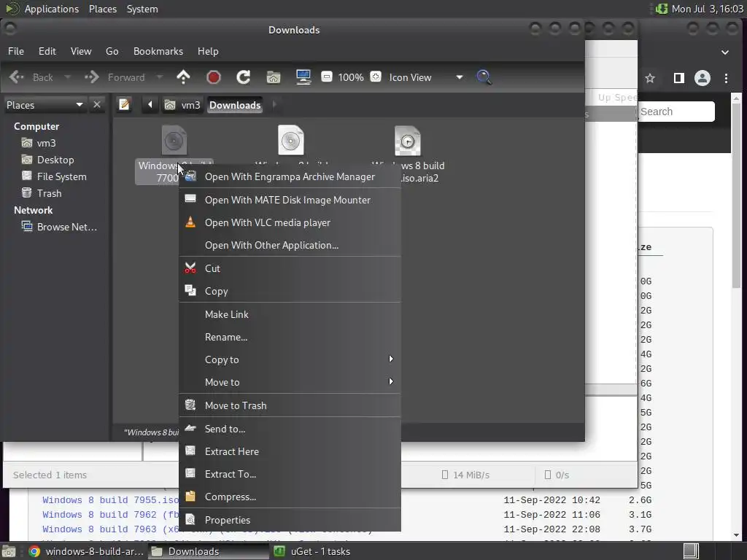Expand the Copy to submenu arrow

pos(391,359)
